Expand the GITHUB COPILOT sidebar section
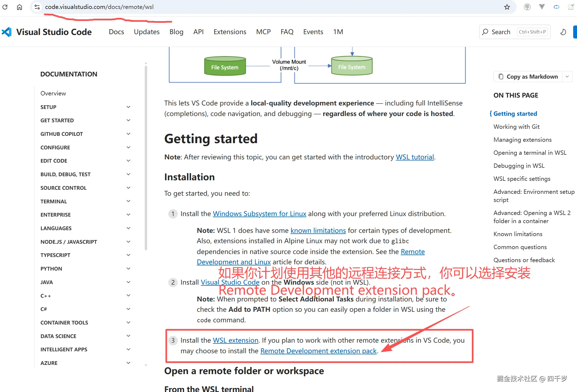 [x=128, y=134]
